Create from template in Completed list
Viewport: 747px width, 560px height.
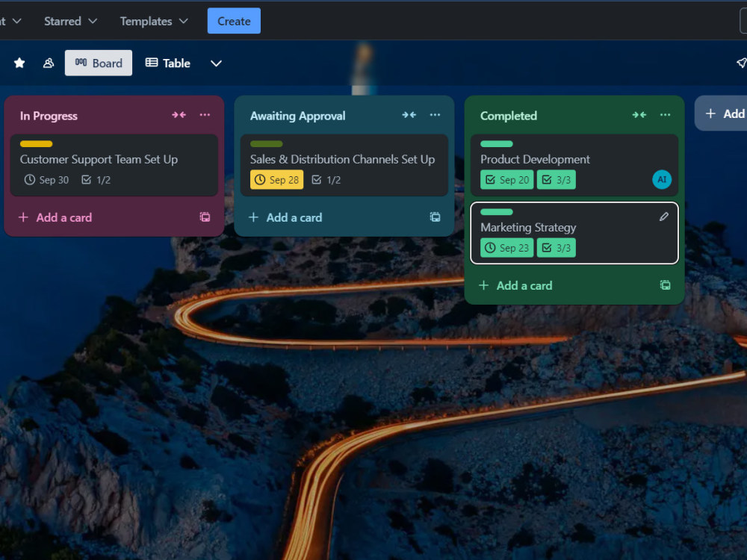[x=665, y=285]
